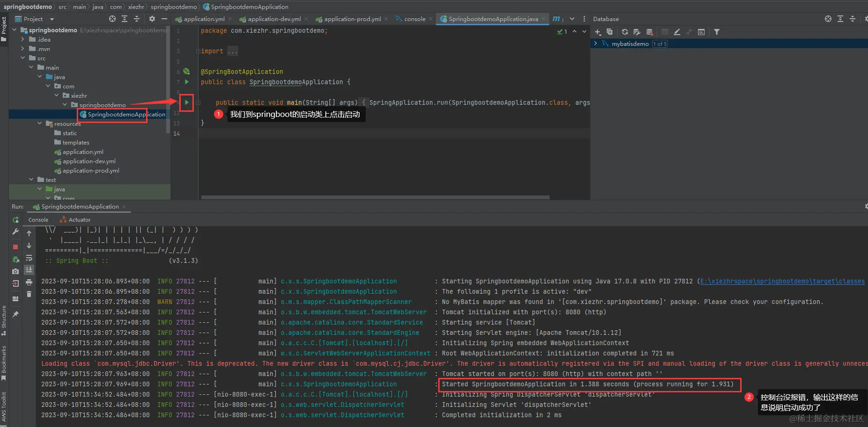
Task: Refresh the database in Database toolbar
Action: click(625, 32)
